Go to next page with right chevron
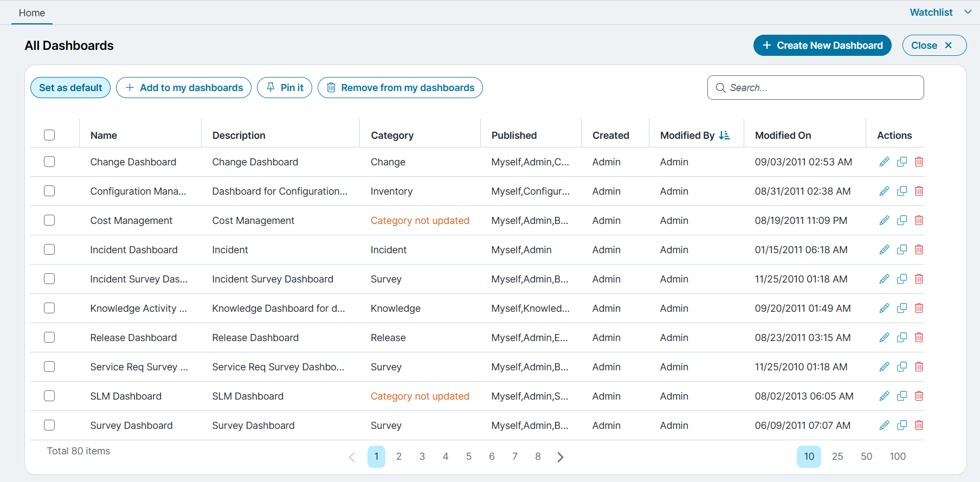The image size is (980, 482). [x=560, y=457]
